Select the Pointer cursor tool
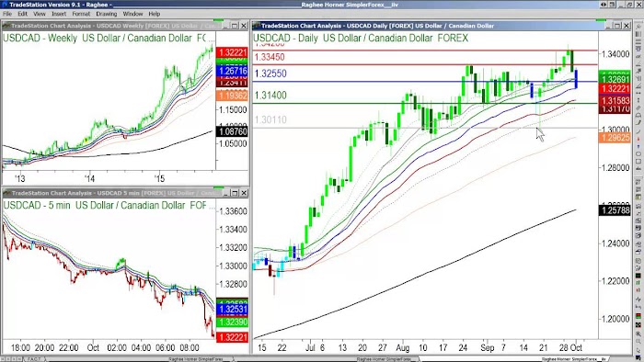Viewport: 644px width, 362px height. click(638, 350)
